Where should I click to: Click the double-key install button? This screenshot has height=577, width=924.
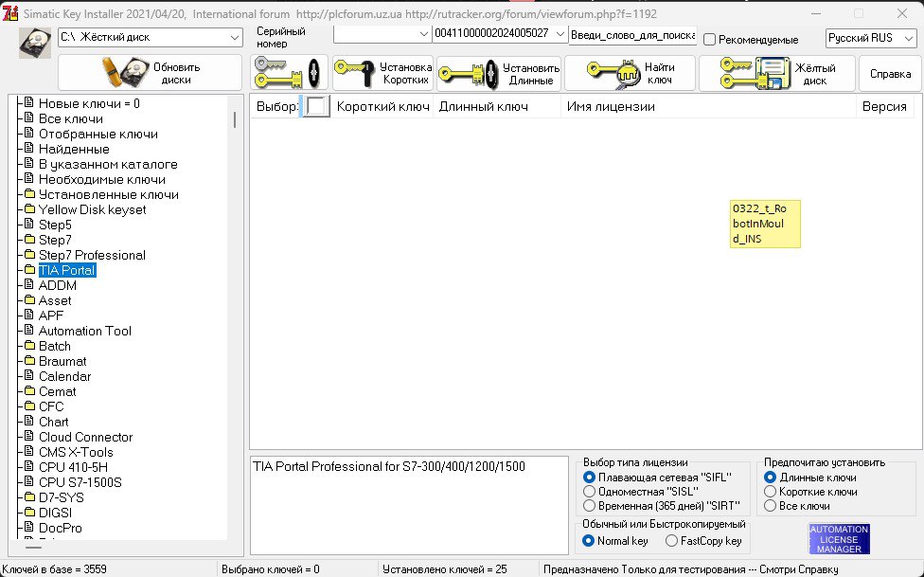290,73
